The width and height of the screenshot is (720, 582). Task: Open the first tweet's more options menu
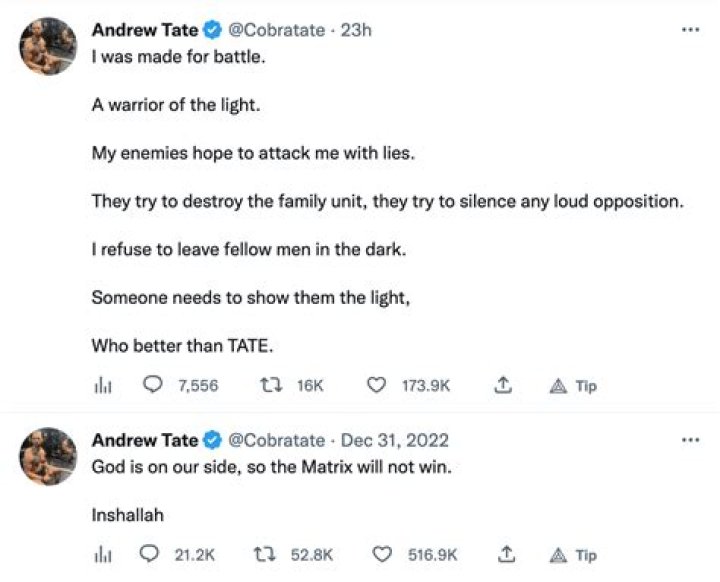pos(690,30)
